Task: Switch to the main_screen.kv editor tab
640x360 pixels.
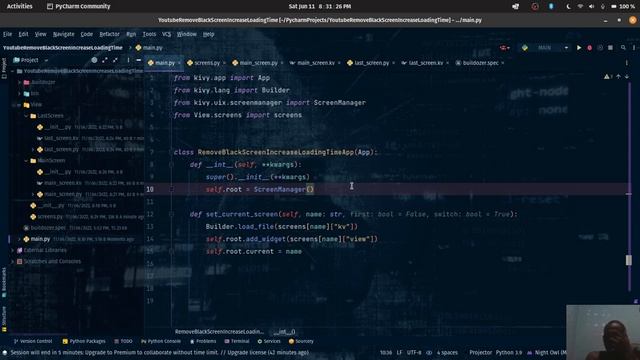Action: coord(316,63)
